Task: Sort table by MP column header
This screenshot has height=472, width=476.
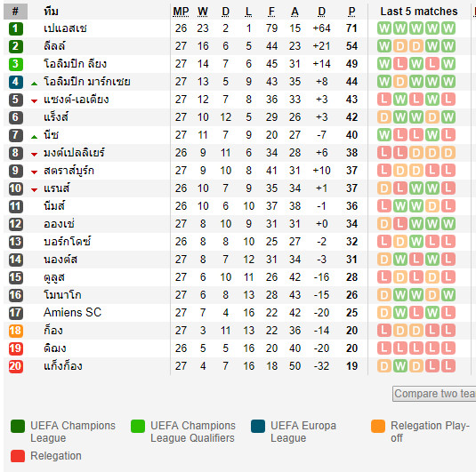Action: coord(181,12)
